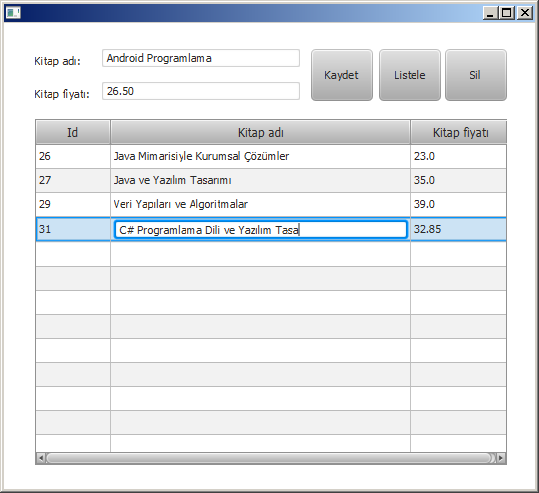Sort by the Kitap fiyatı column header
The height and width of the screenshot is (493, 539).
coord(459,132)
